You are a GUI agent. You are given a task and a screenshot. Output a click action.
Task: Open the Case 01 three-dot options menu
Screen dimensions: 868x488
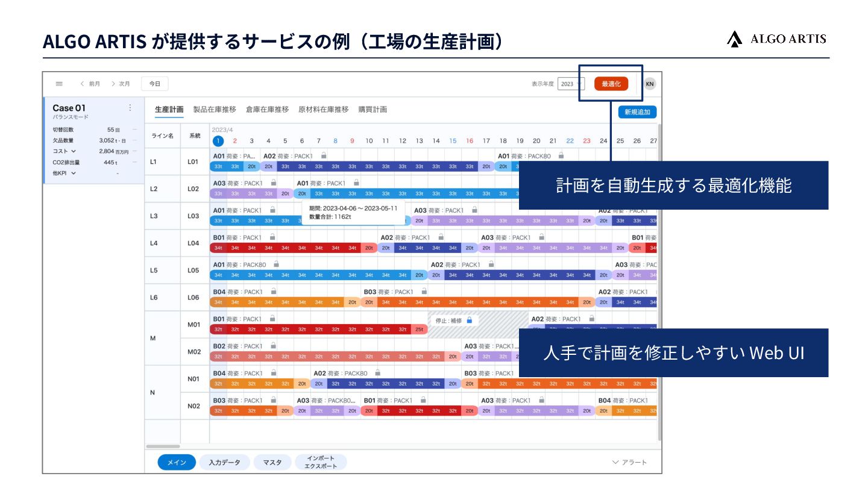point(130,108)
